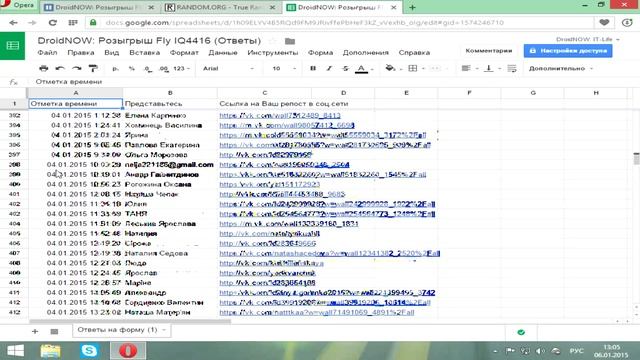The width and height of the screenshot is (640, 360).
Task: Click the Print icon in toolbar
Action: [43, 68]
